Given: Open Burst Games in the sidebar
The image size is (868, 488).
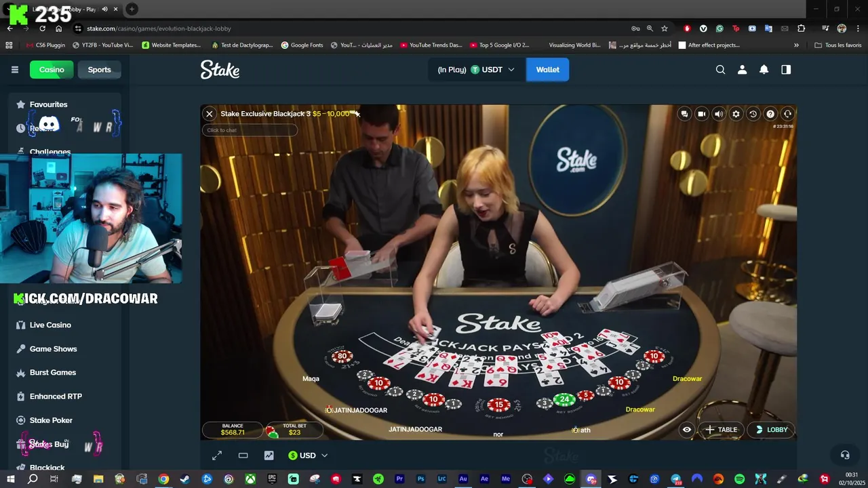Looking at the screenshot, I should 52,373.
